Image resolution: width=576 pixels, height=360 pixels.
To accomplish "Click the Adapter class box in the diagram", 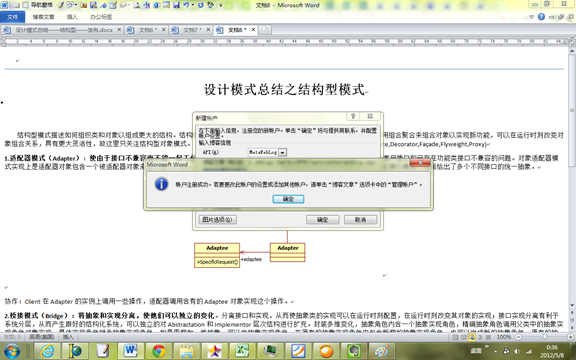I will tap(288, 252).
